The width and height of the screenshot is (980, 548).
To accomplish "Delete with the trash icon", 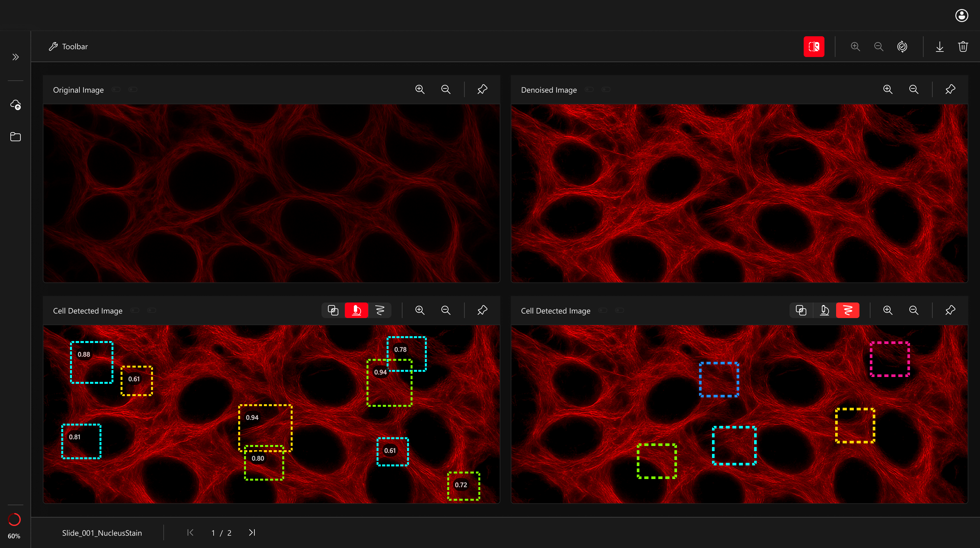I will click(963, 46).
